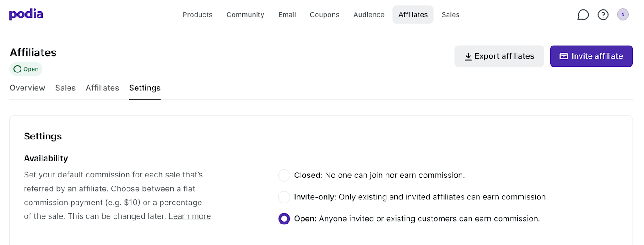Navigate to Email section

point(287,15)
